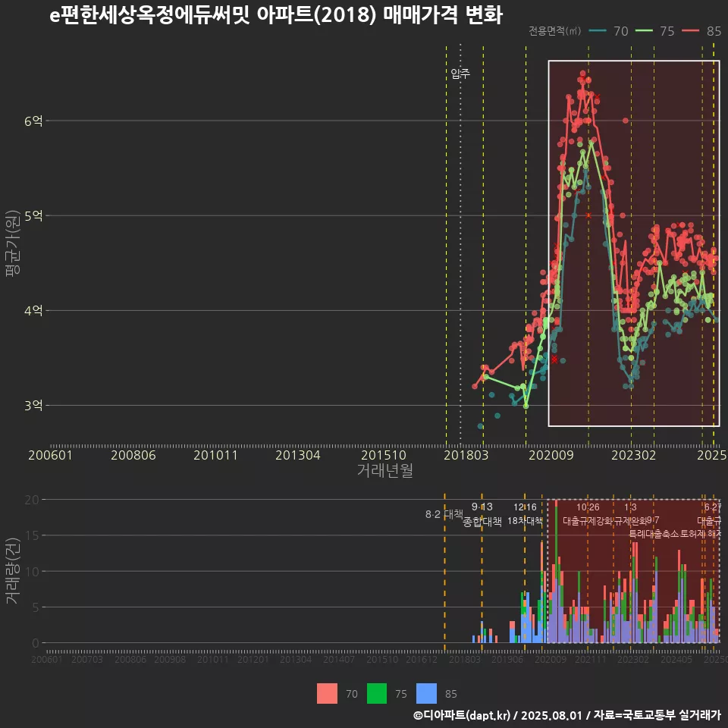This screenshot has height=728, width=728.
Task: Click the 8·2 대책 policy annotation
Action: 444,514
